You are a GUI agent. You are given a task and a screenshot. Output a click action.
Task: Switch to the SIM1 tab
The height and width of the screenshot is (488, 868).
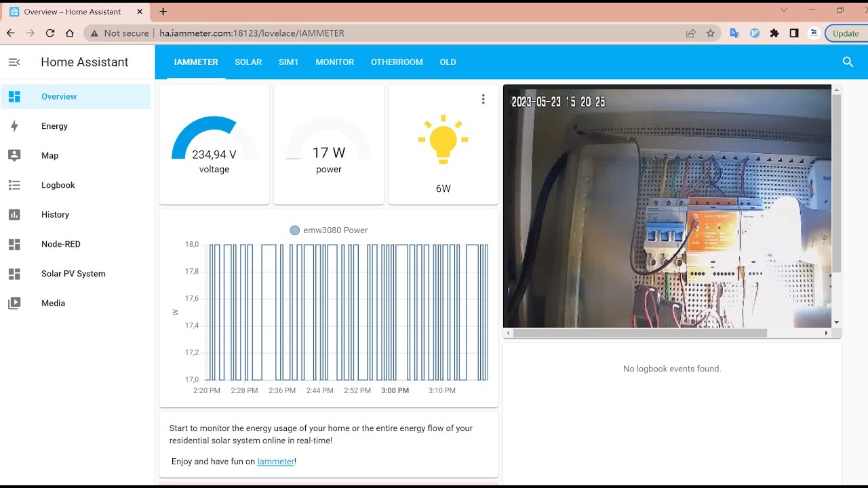click(x=288, y=62)
